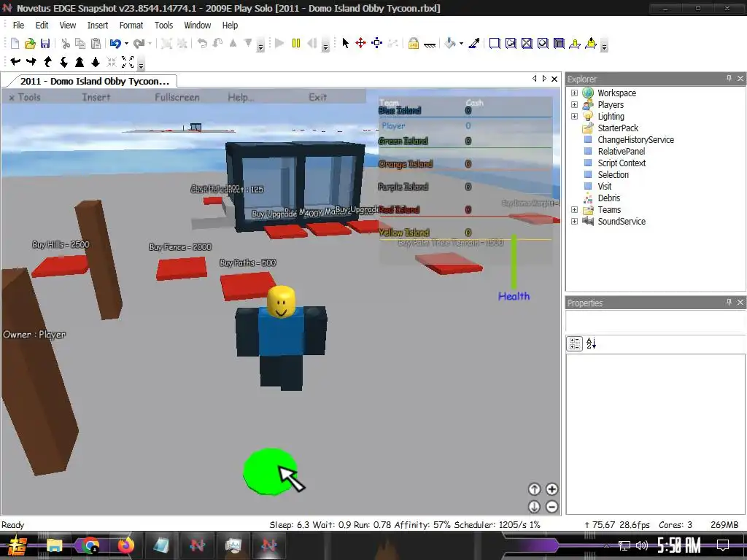Select the red Move tool

pyautogui.click(x=360, y=43)
